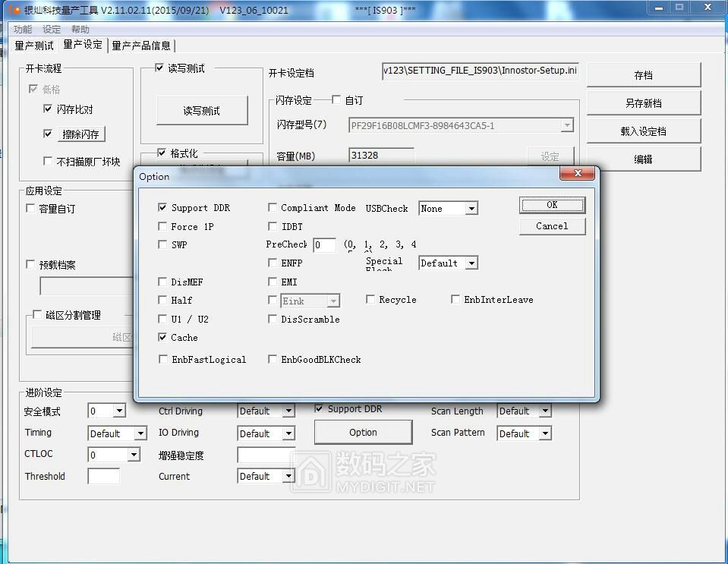Click the 开卡设定档 path field
The height and width of the screenshot is (564, 728).
[x=481, y=71]
